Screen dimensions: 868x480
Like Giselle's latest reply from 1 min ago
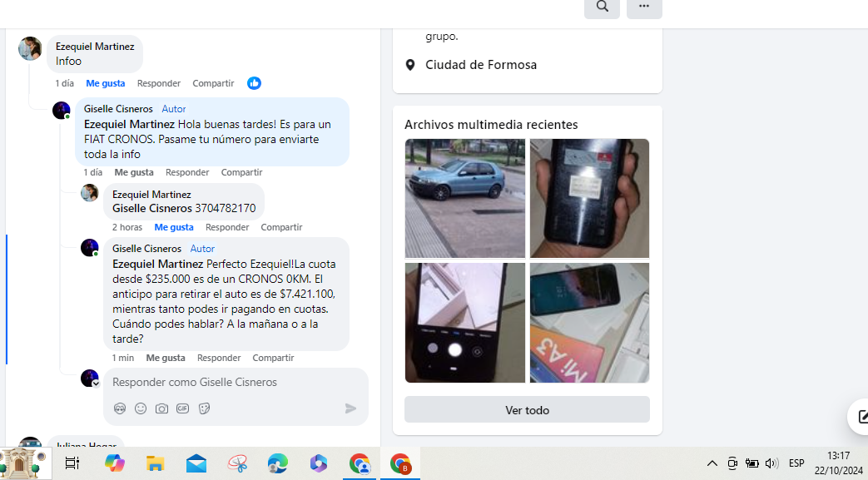pos(166,358)
